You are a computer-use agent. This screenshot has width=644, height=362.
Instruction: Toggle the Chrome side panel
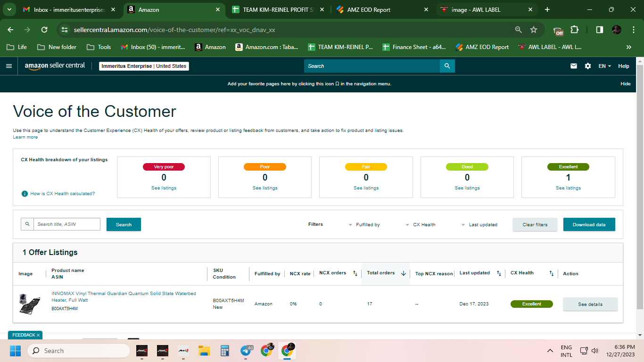pyautogui.click(x=600, y=30)
